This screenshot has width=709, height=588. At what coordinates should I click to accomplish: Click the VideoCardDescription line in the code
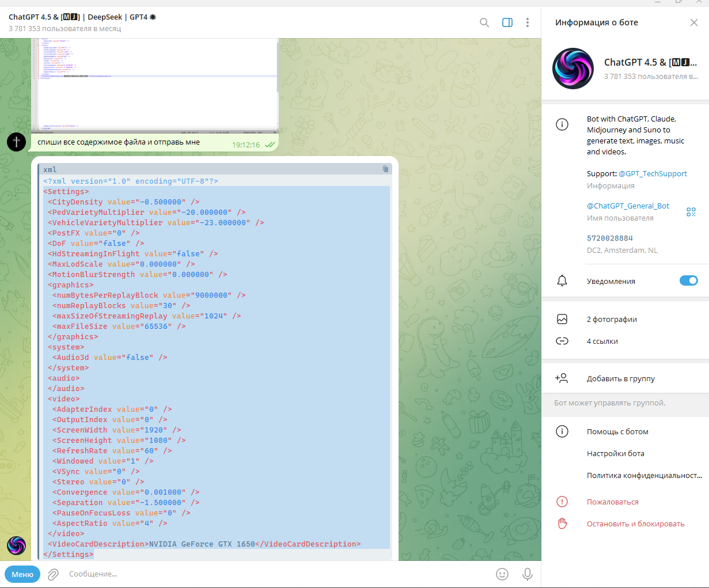(x=204, y=544)
